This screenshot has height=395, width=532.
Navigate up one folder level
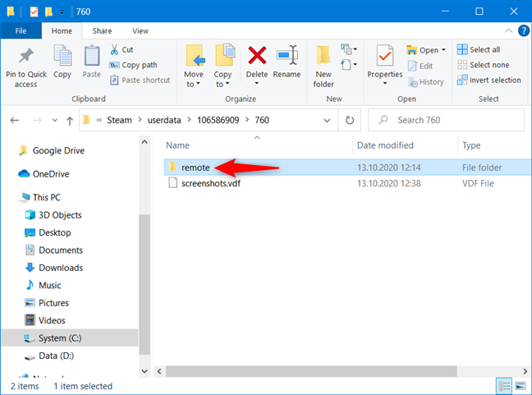pos(69,120)
